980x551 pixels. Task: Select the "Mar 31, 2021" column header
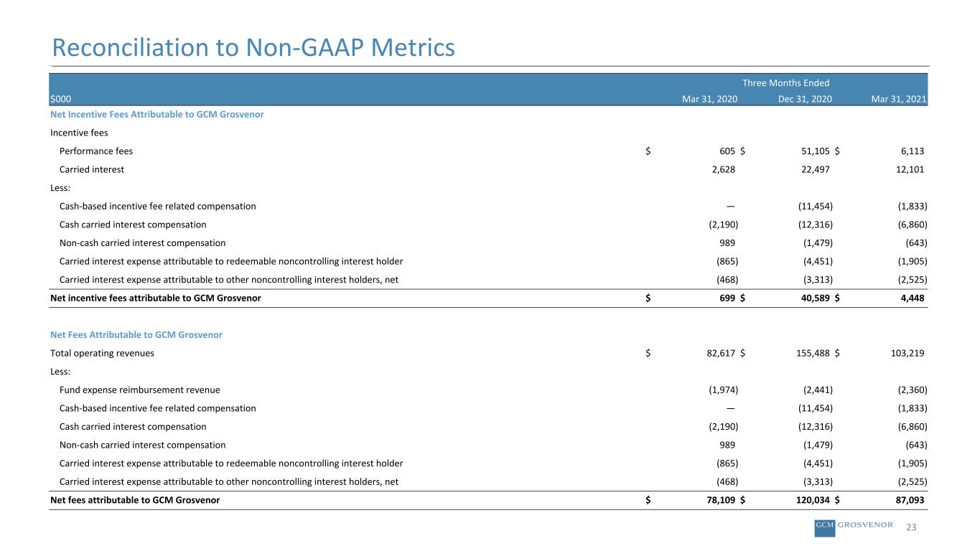pyautogui.click(x=900, y=99)
